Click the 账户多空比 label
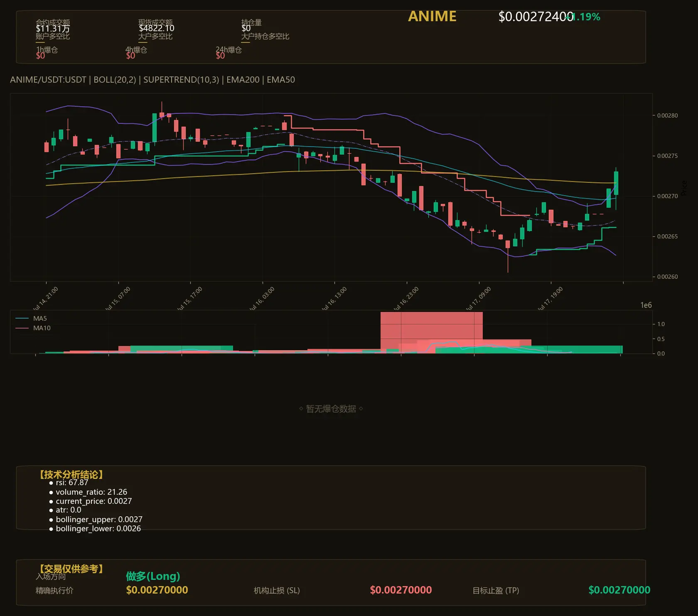 click(53, 36)
